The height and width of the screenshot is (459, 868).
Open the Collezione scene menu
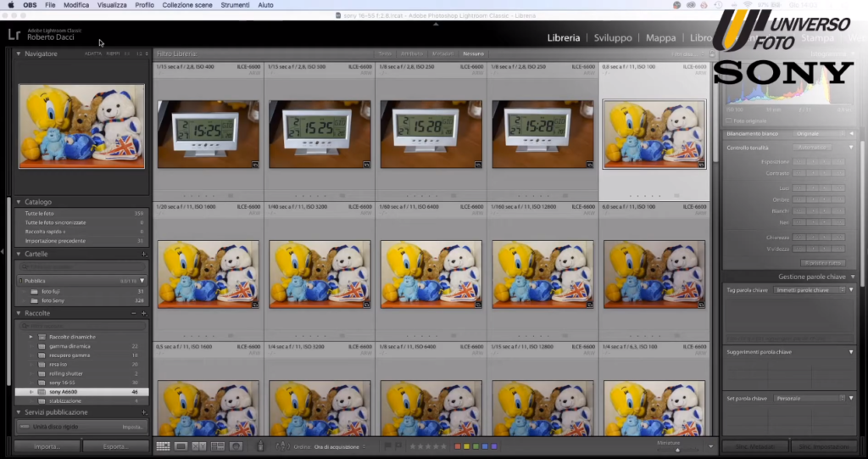coord(187,5)
